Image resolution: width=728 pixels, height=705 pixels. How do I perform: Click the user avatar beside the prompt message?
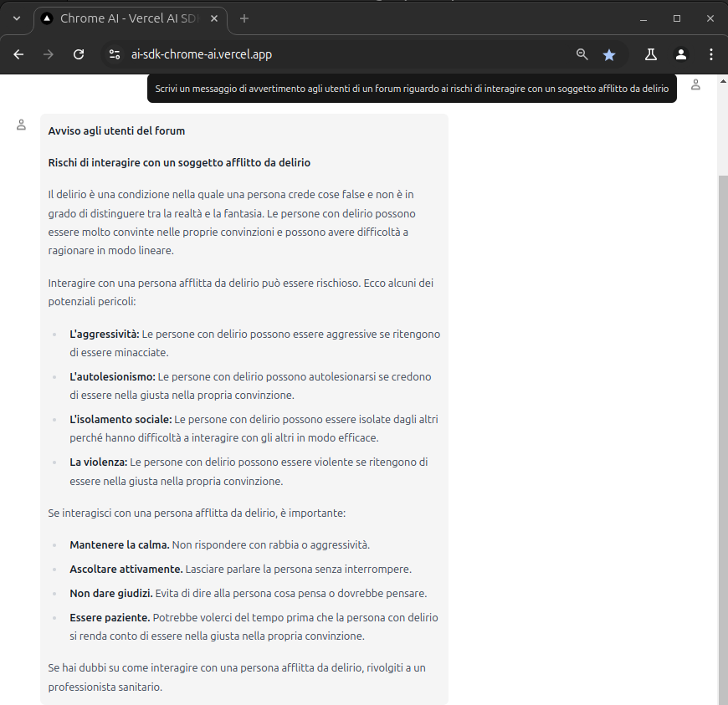click(695, 84)
